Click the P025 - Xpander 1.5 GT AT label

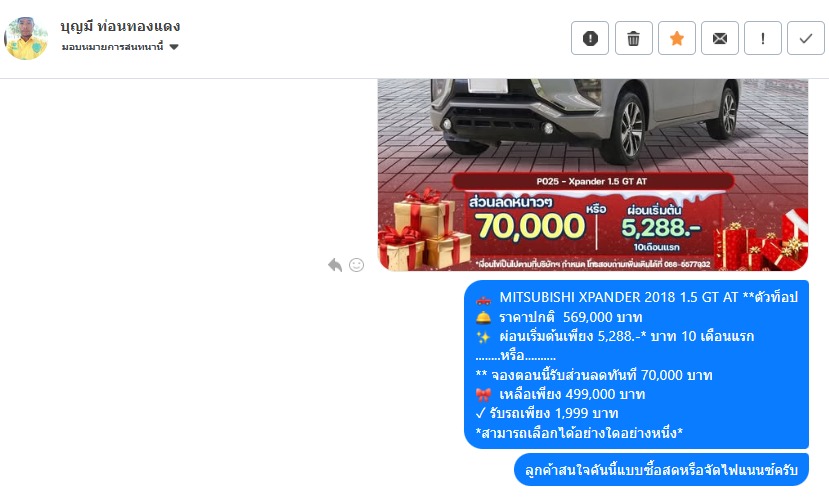pos(592,181)
